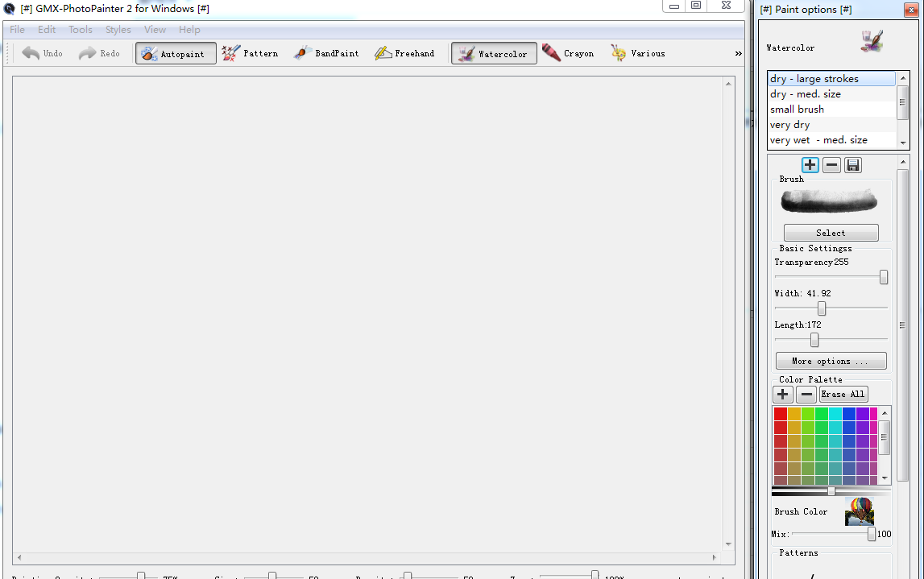Viewport: 924px width, 579px height.
Task: Click the preset list scroll-down arrow
Action: coord(903,143)
